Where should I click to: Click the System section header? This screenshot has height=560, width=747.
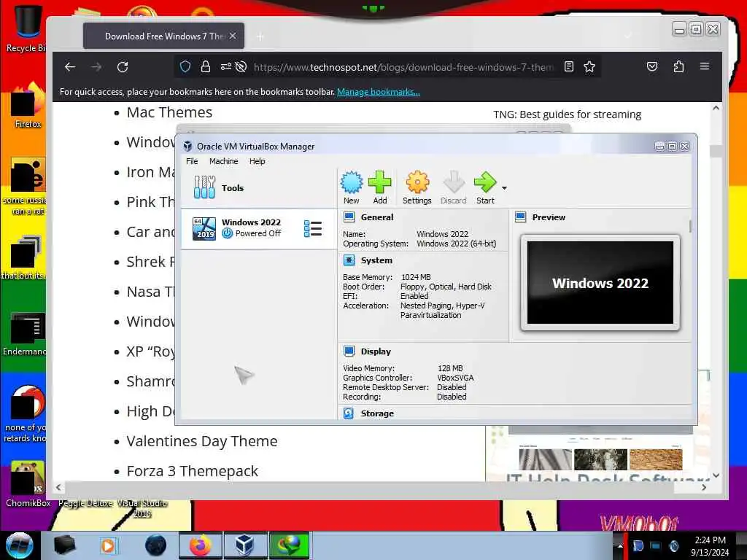click(x=376, y=260)
